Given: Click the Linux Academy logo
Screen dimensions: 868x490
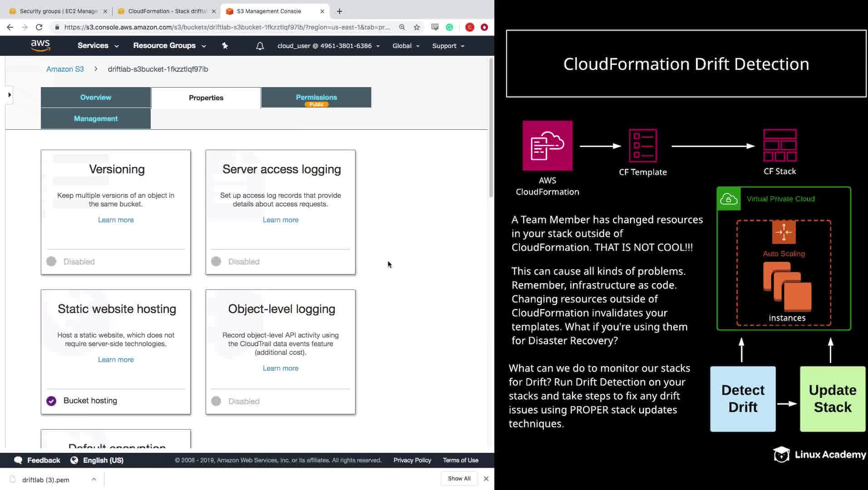Looking at the screenshot, I should tap(819, 454).
